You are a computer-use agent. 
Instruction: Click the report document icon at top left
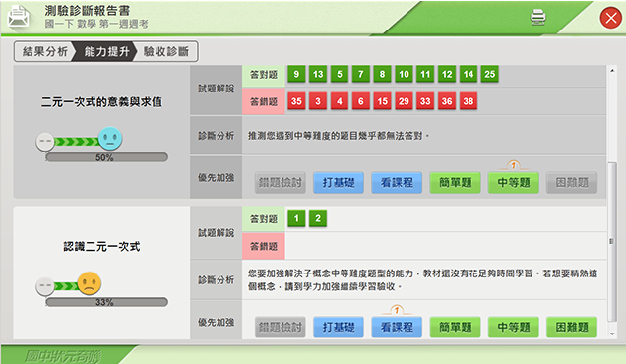coord(19,17)
